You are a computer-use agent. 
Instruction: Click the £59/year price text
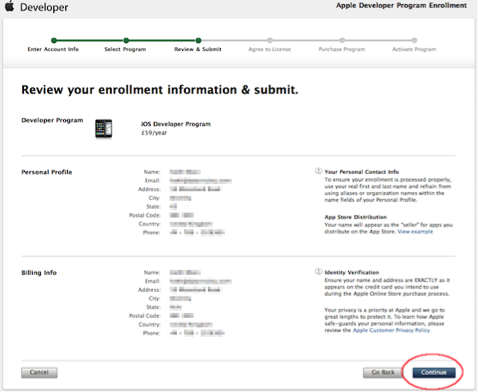tap(154, 133)
